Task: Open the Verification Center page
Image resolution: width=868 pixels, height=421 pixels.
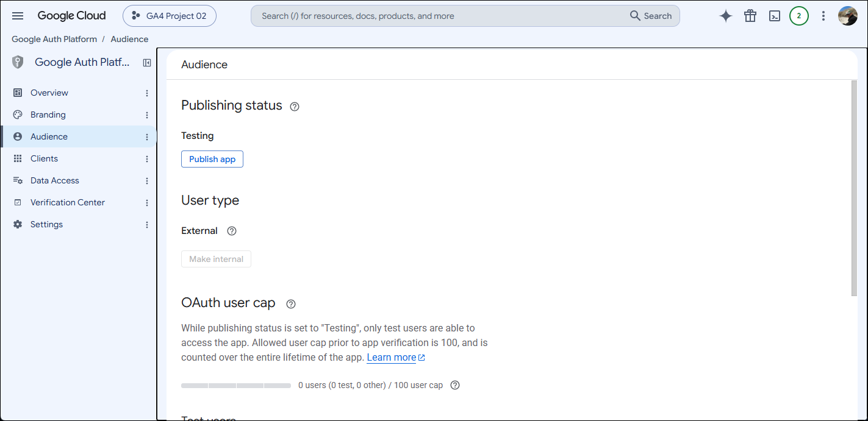Action: click(x=68, y=202)
